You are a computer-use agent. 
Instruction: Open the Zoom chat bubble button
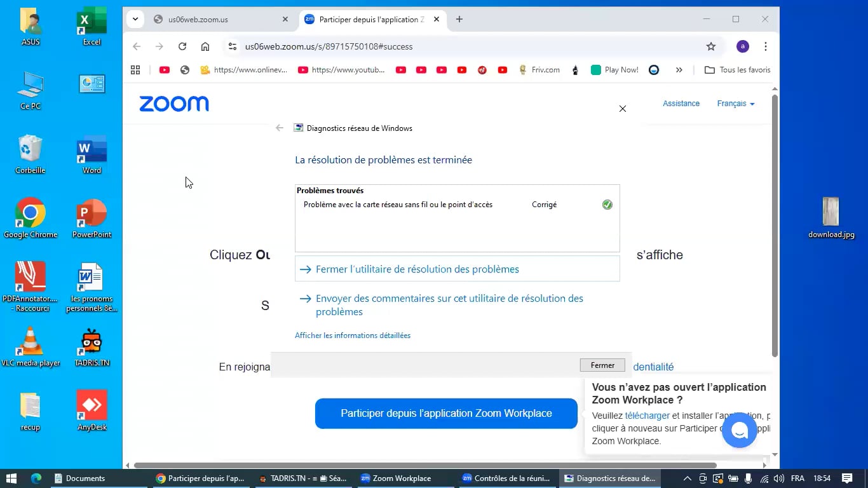(739, 430)
